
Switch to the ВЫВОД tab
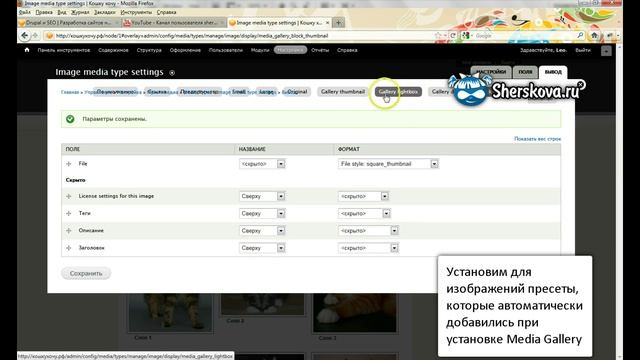pyautogui.click(x=553, y=72)
